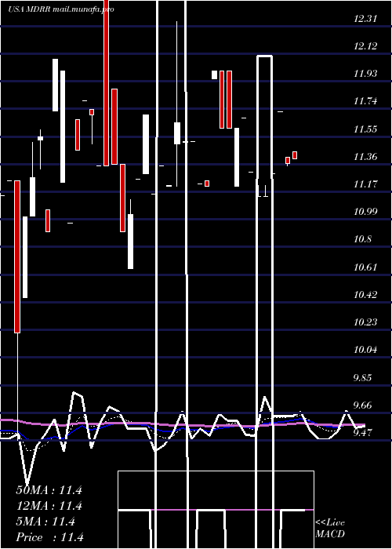Image resolution: width=392 pixels, height=549 pixels.
Task: Click the 11.74 price axis label
Action: [x=365, y=101]
